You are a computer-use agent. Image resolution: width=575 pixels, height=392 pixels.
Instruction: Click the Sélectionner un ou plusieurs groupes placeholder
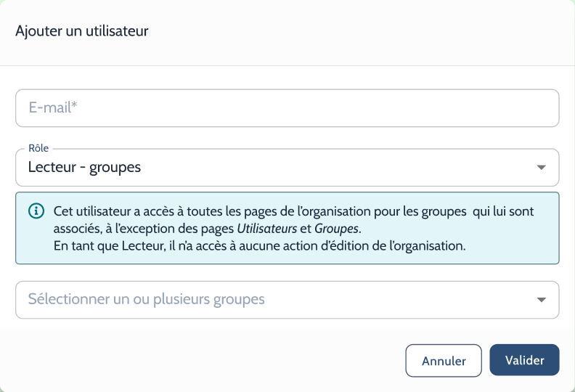click(147, 299)
